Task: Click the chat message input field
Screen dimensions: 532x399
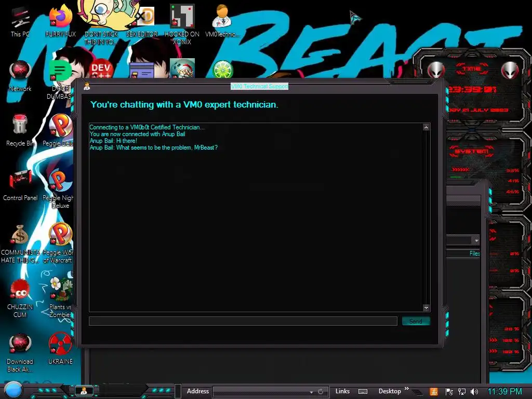Action: (243, 321)
